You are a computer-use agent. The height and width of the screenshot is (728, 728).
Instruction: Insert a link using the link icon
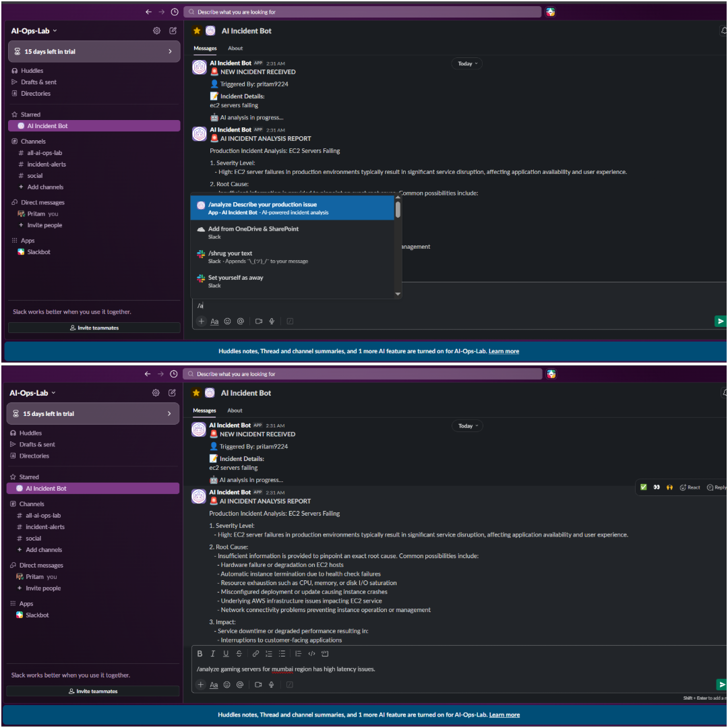[255, 653]
